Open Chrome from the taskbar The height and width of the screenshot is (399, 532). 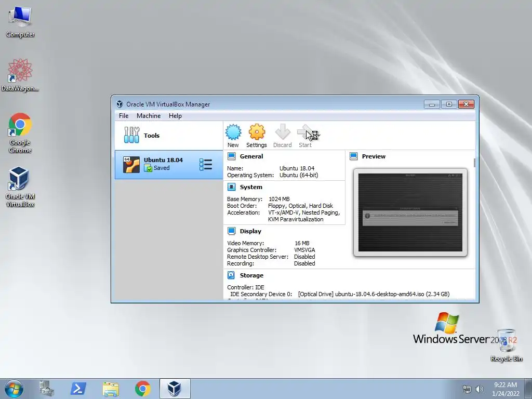[143, 389]
